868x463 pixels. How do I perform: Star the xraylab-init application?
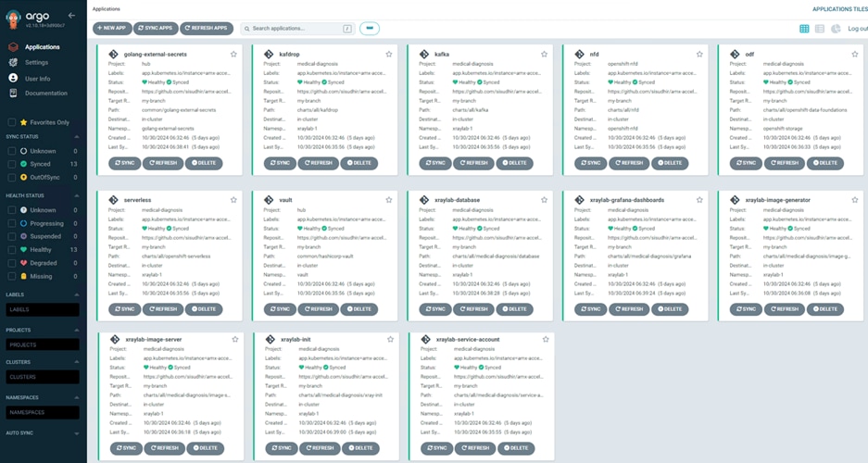[390, 339]
